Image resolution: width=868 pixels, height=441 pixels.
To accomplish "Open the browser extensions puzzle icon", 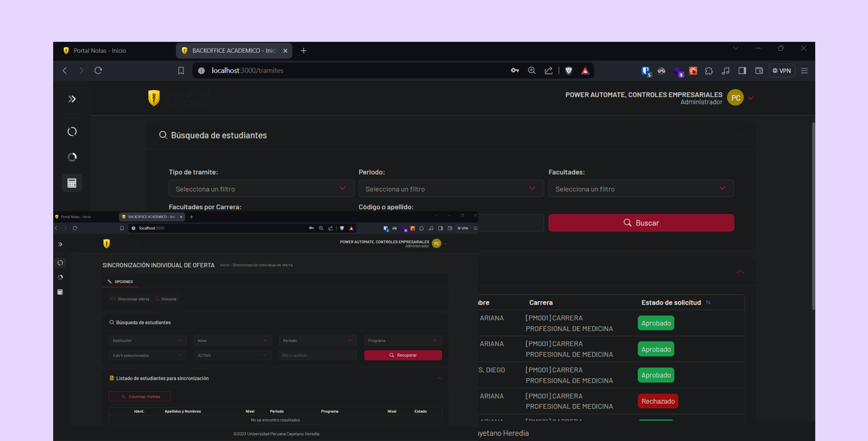I will [709, 71].
